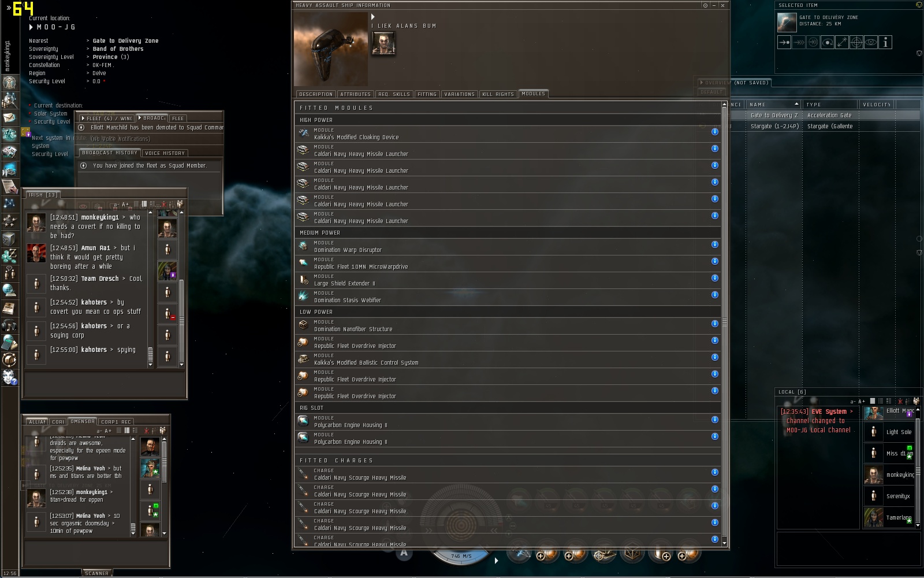
Task: Open the Variations tab
Action: coord(459,94)
